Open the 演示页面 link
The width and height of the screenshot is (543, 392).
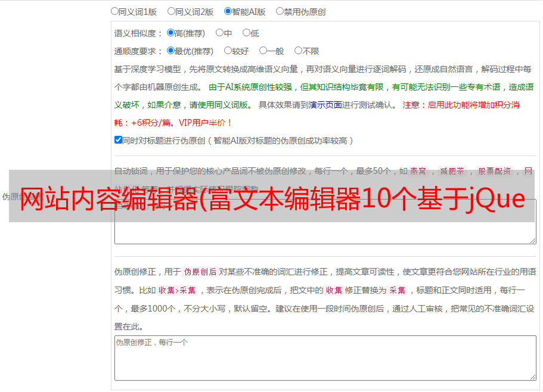[x=325, y=105]
